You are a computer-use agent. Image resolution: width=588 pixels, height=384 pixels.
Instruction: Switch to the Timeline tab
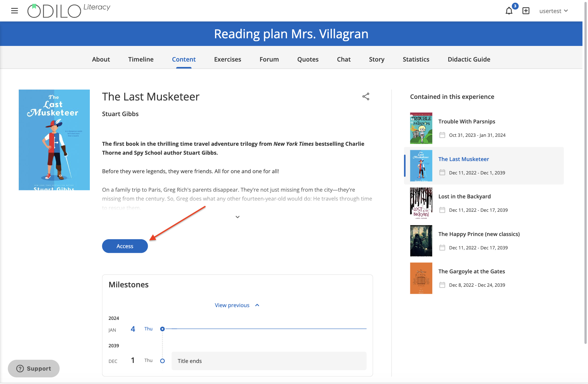[x=141, y=59]
